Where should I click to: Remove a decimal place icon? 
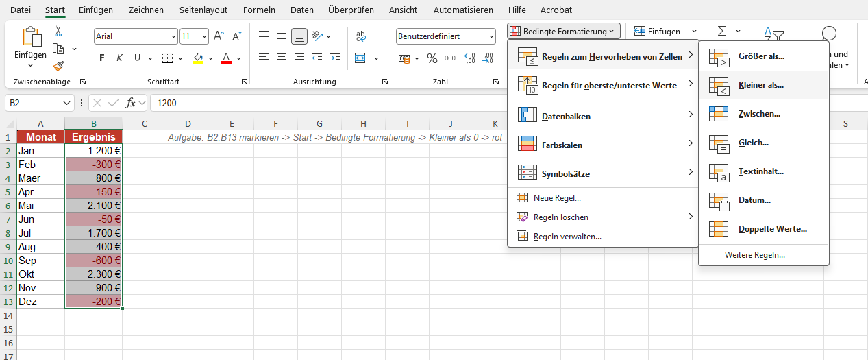point(488,58)
